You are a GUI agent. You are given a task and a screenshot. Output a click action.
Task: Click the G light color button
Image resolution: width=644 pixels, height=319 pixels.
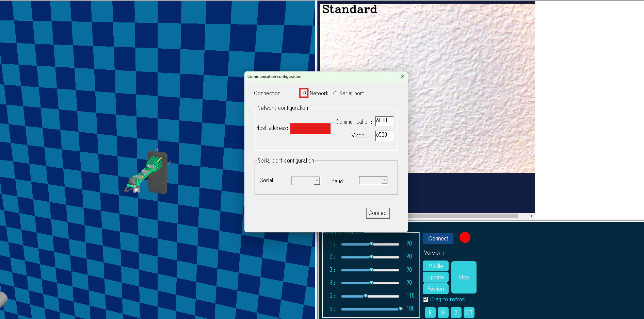tap(443, 313)
